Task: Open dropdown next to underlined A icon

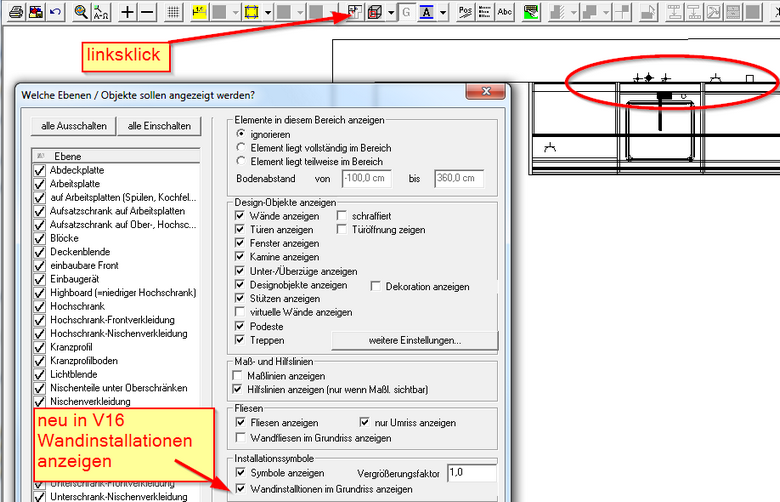Action: (443, 12)
